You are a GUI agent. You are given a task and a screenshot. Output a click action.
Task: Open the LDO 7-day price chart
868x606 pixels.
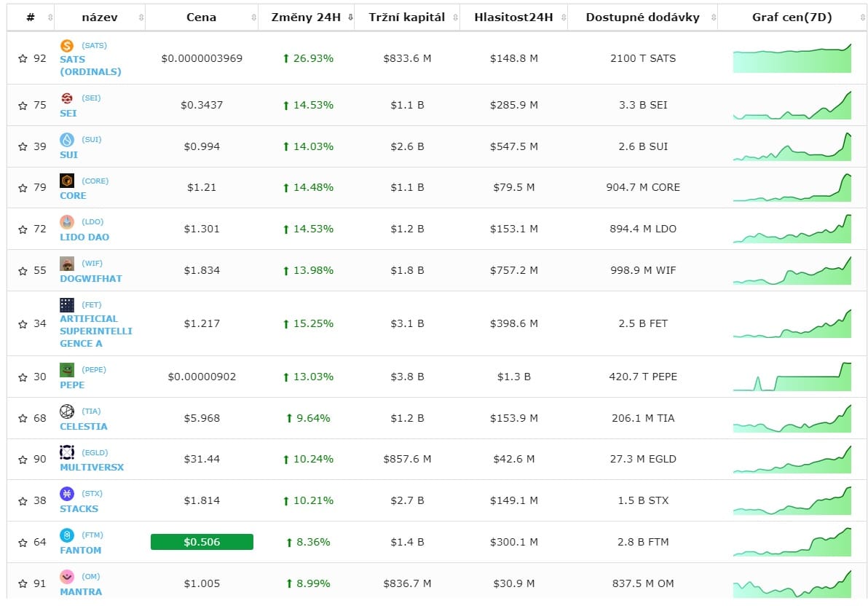[792, 229]
